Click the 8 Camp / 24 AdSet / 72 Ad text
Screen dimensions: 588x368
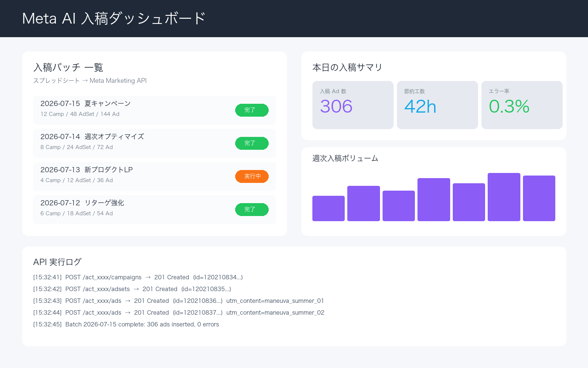coord(76,147)
